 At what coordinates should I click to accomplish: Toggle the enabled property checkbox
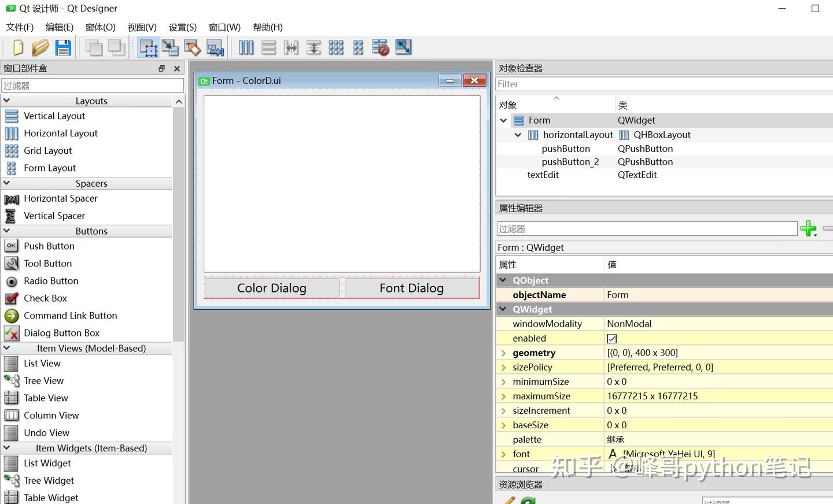pyautogui.click(x=611, y=339)
